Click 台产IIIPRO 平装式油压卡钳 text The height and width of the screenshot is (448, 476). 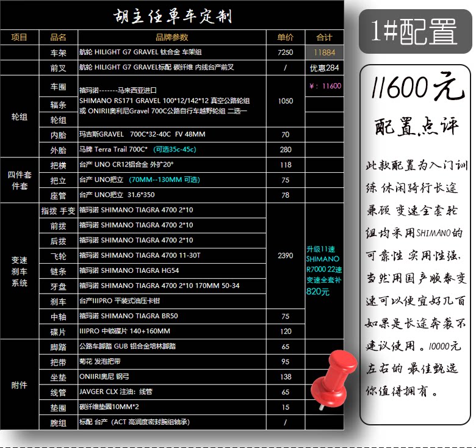pyautogui.click(x=119, y=301)
